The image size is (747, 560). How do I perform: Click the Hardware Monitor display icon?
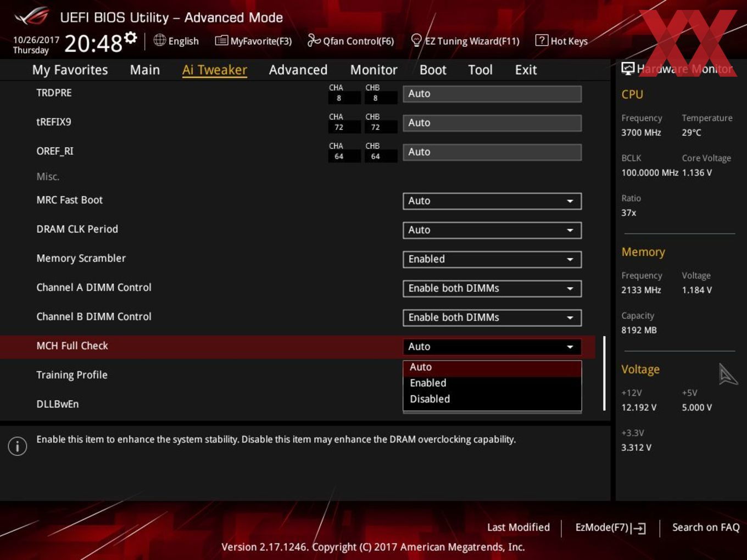point(628,69)
